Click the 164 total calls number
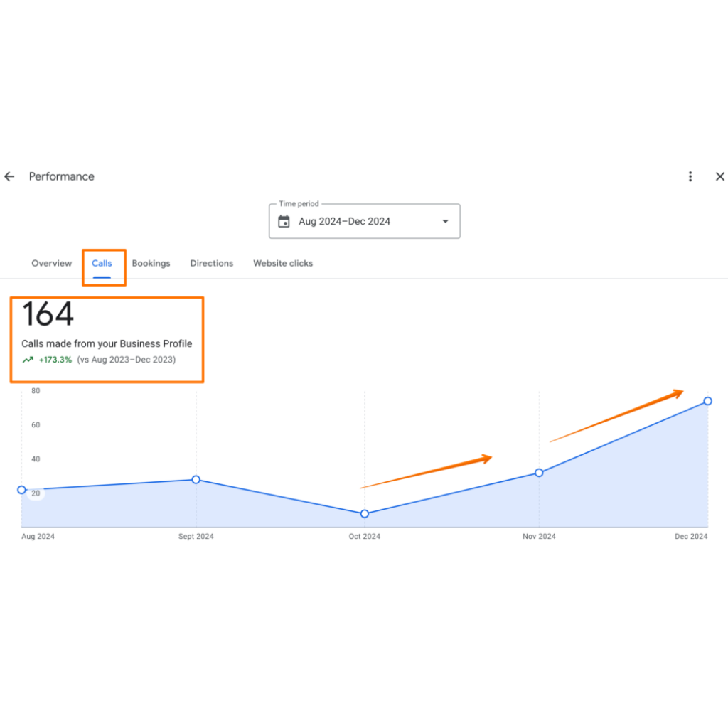728x728 pixels. tap(48, 315)
